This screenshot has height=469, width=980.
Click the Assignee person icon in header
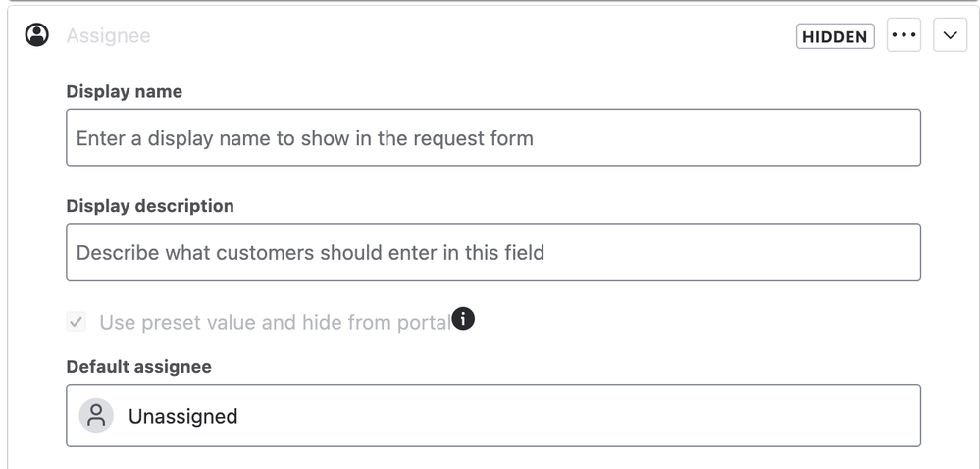pos(37,35)
